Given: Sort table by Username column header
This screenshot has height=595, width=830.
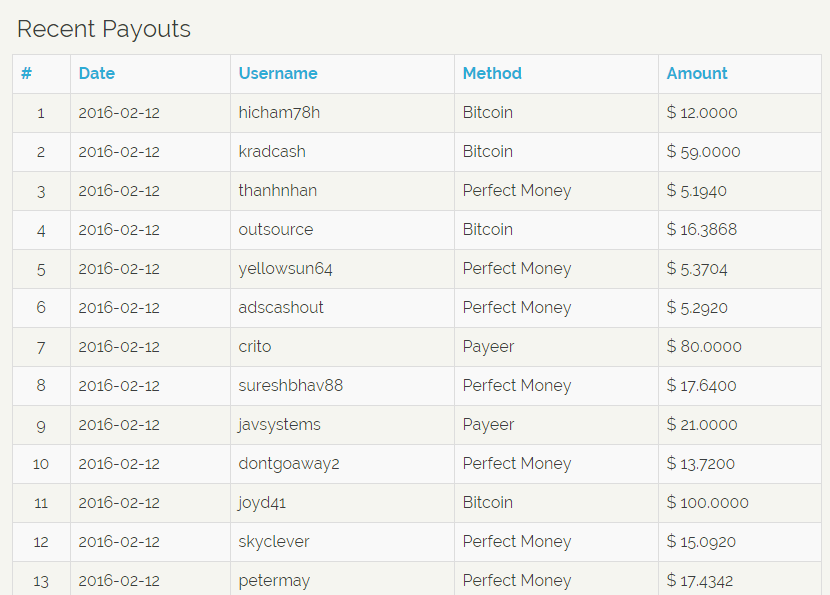Looking at the screenshot, I should [x=278, y=73].
